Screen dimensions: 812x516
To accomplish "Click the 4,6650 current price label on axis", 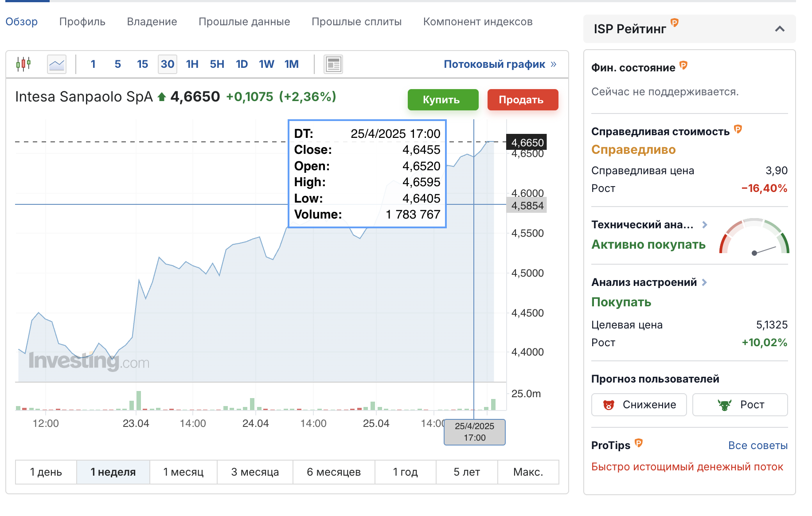I will click(527, 142).
